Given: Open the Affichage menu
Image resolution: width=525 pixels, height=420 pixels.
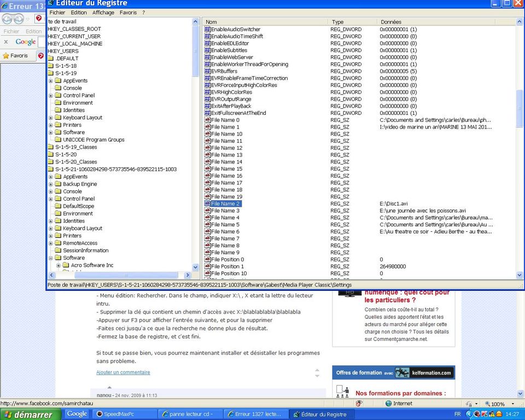Looking at the screenshot, I should tap(103, 13).
